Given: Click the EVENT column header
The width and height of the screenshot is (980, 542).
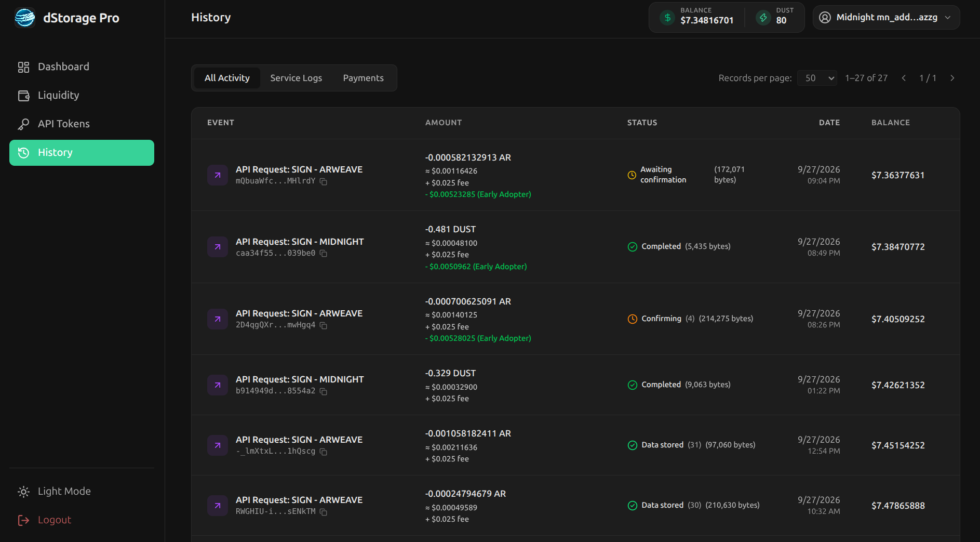Looking at the screenshot, I should point(221,123).
